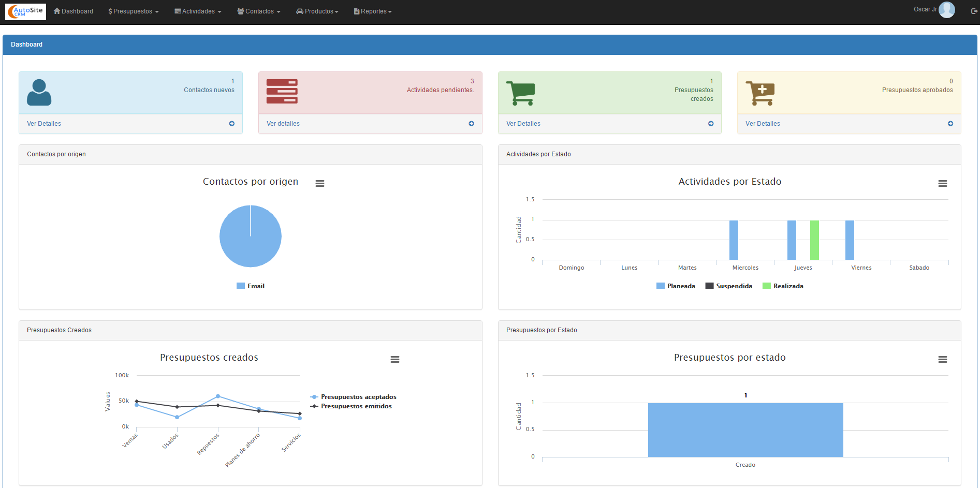Click the green Realizada bar on Jueves
Image resolution: width=980 pixels, height=488 pixels.
pos(814,240)
